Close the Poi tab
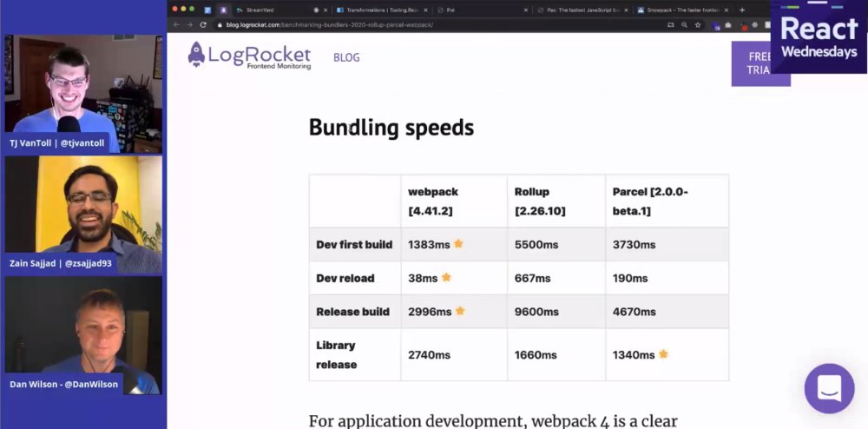868x429 pixels. [526, 10]
